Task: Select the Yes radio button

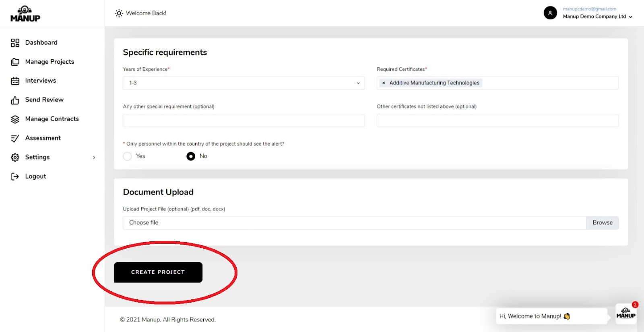Action: (127, 156)
